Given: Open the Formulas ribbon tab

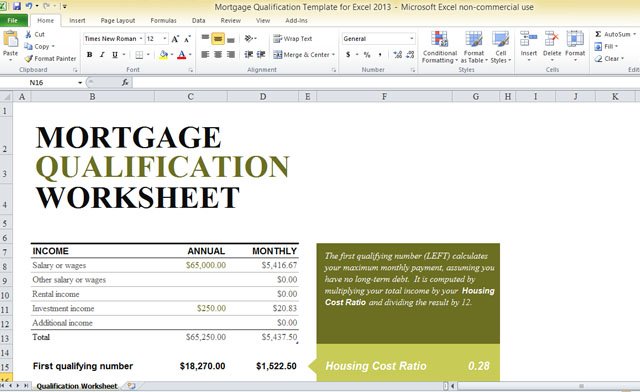Looking at the screenshot, I should [x=163, y=20].
